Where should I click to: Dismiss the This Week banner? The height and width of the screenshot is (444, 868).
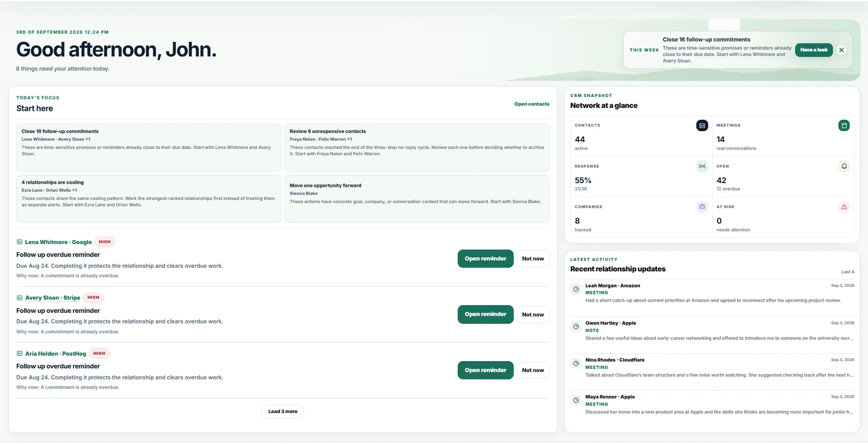841,50
